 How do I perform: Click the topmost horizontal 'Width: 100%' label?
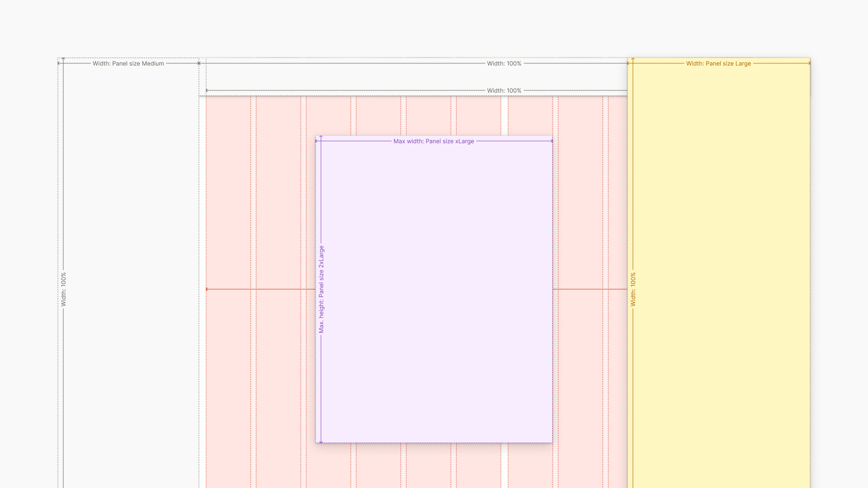tap(504, 64)
